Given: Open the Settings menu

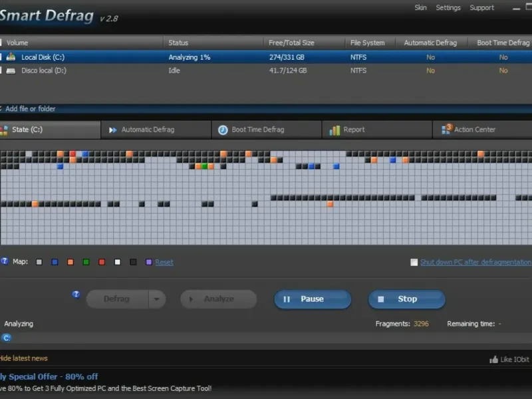Looking at the screenshot, I should click(x=448, y=7).
